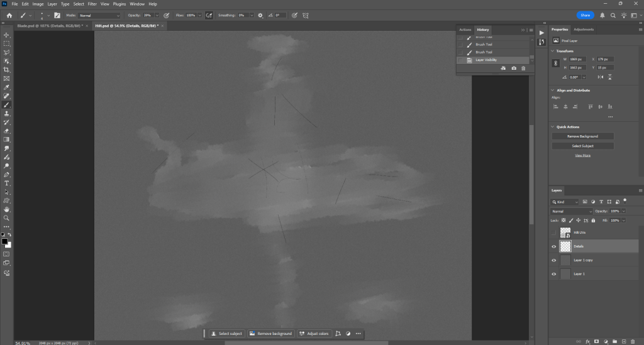Open the layer blend mode dropdown
644x345 pixels.
pos(572,211)
